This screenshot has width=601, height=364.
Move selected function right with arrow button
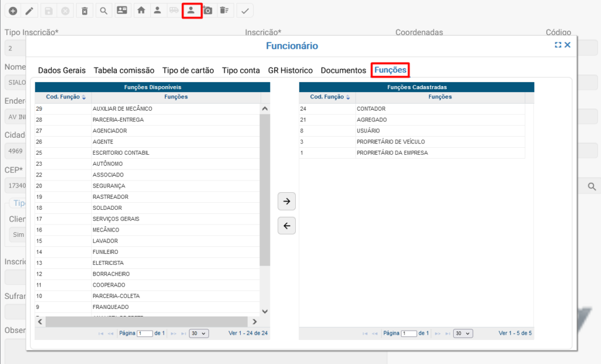286,201
